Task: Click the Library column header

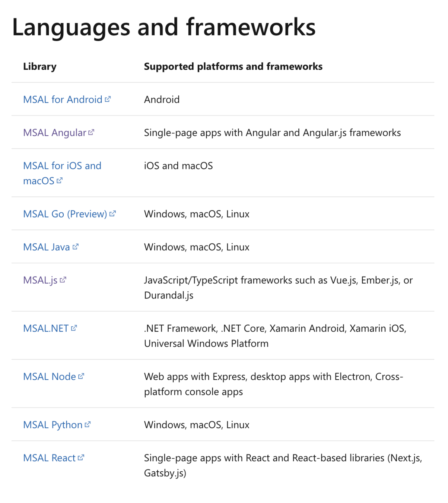Action: (40, 66)
